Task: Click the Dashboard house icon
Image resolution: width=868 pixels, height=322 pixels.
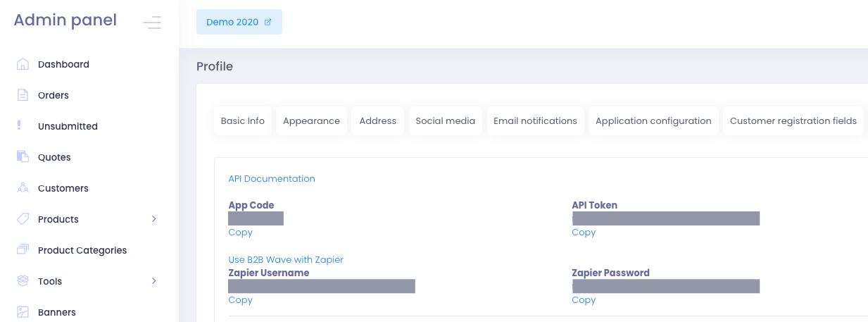Action: click(23, 64)
